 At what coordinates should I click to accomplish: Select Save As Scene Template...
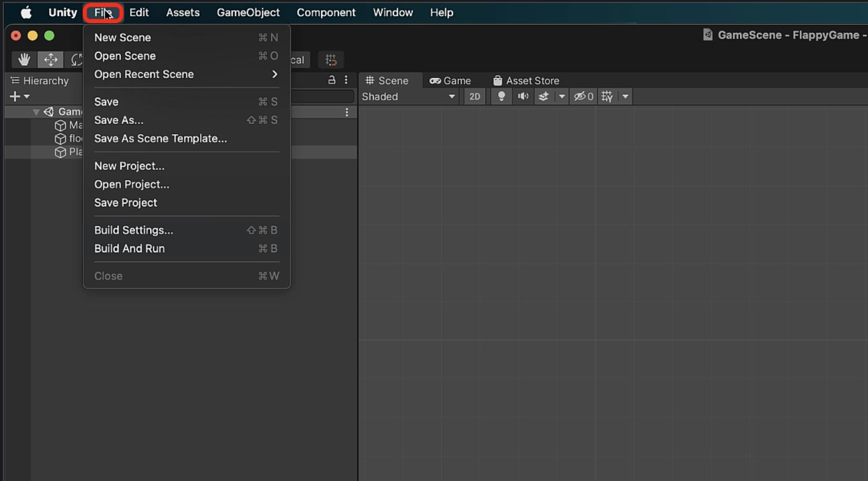186,138
